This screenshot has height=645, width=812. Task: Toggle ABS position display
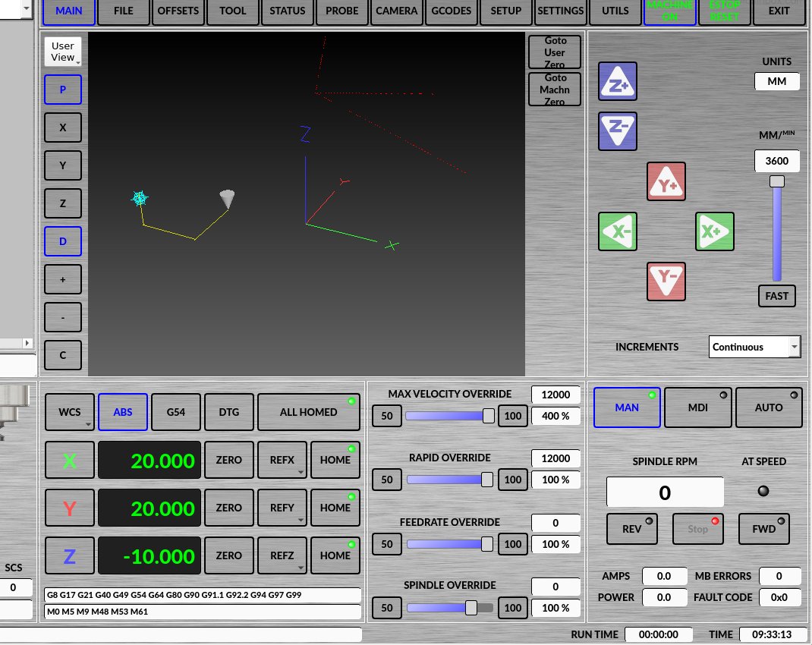[x=123, y=412]
